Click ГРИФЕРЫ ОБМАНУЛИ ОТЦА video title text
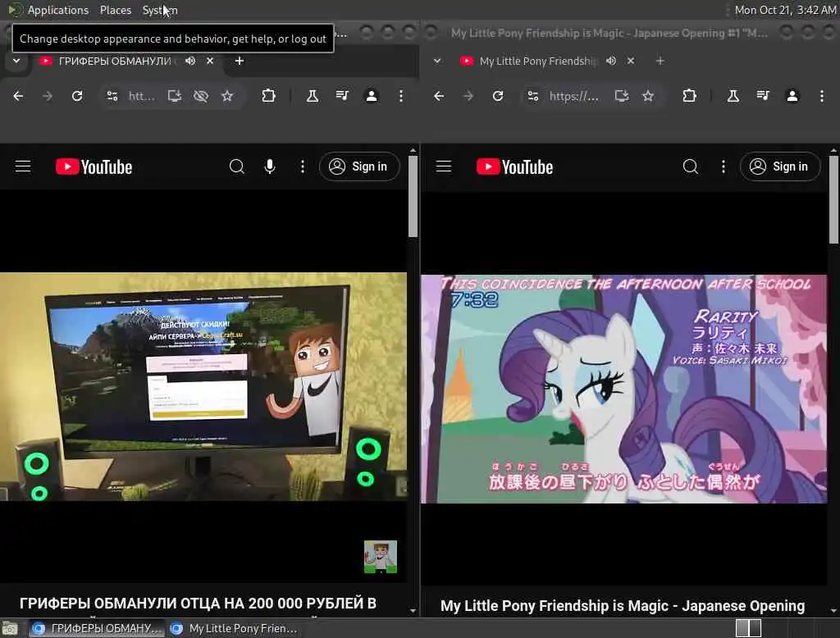The width and height of the screenshot is (840, 638). [x=198, y=604]
